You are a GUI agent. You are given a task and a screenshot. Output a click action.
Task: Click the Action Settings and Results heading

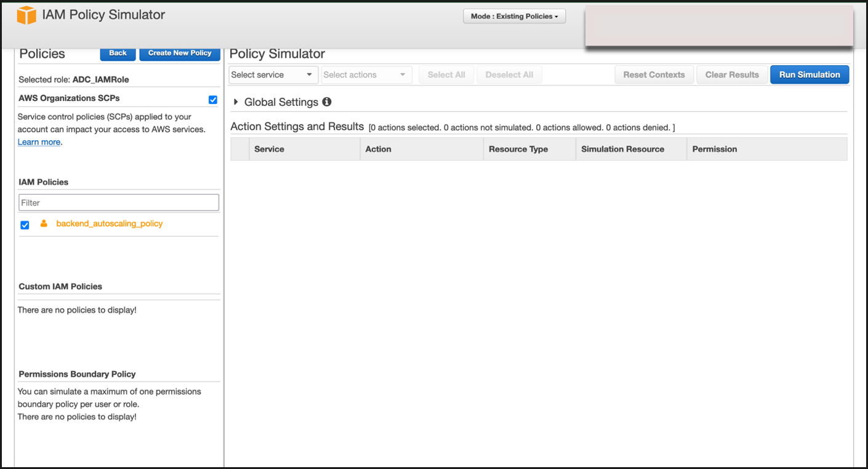[297, 127]
